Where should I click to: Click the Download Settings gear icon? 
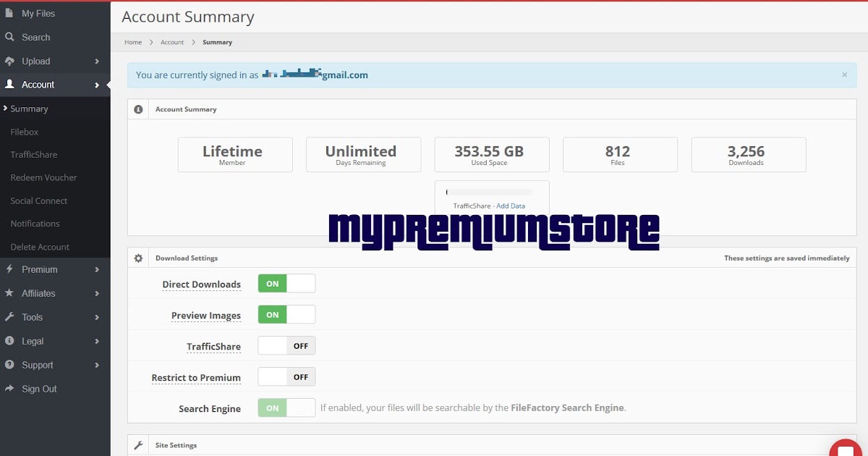137,258
